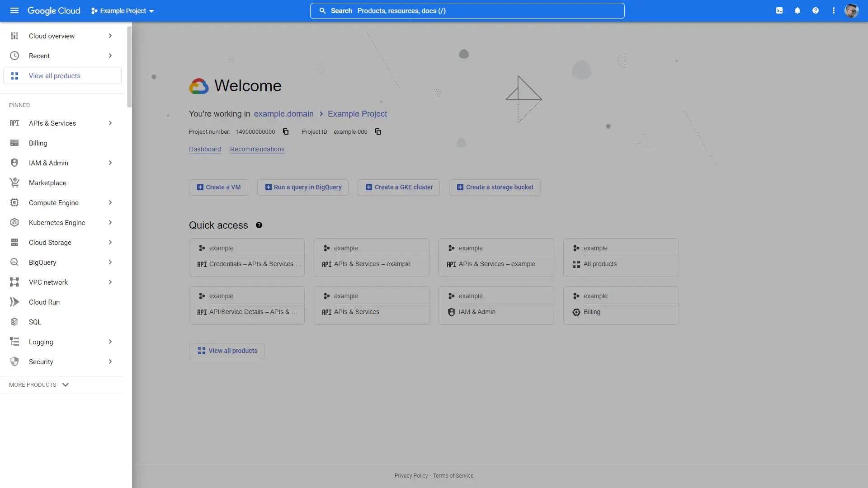Expand the Security submenu arrow

coord(110,361)
